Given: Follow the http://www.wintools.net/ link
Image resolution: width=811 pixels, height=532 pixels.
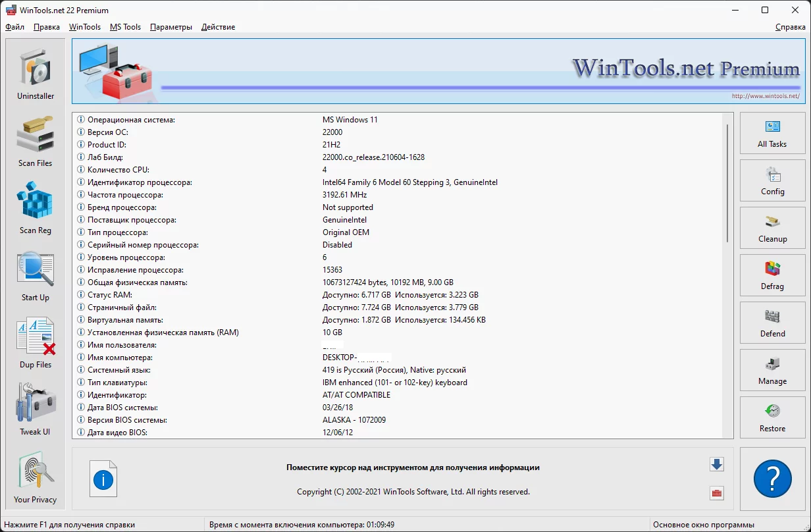Looking at the screenshot, I should click(766, 96).
